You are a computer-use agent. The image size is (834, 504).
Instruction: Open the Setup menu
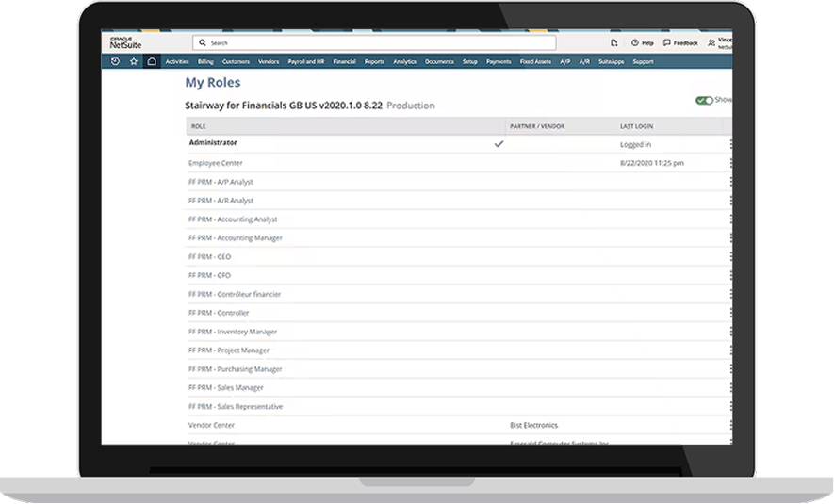469,61
